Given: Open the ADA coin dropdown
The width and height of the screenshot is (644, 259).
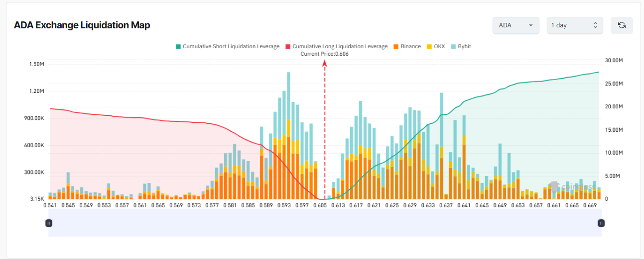Looking at the screenshot, I should pos(515,25).
